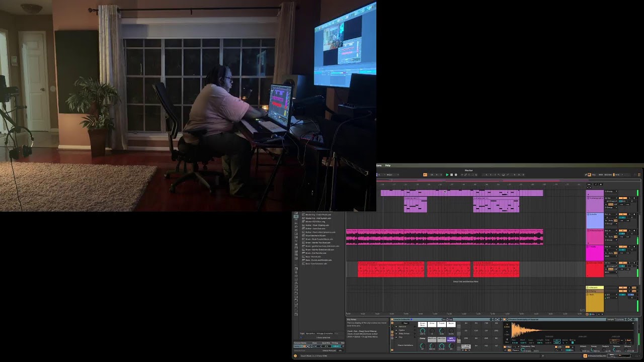Screen dimensions: 644x362
Task: Unfold the 3 Analog Lab V track header
Action: point(588,198)
